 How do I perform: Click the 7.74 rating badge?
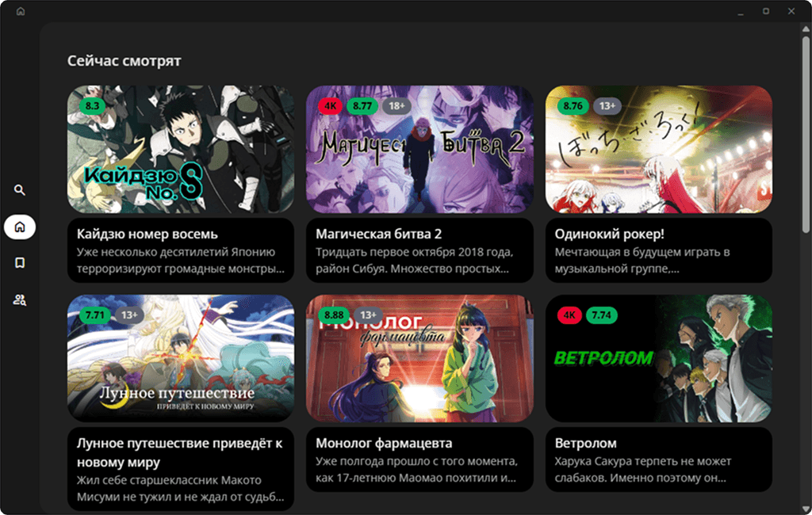pyautogui.click(x=601, y=315)
